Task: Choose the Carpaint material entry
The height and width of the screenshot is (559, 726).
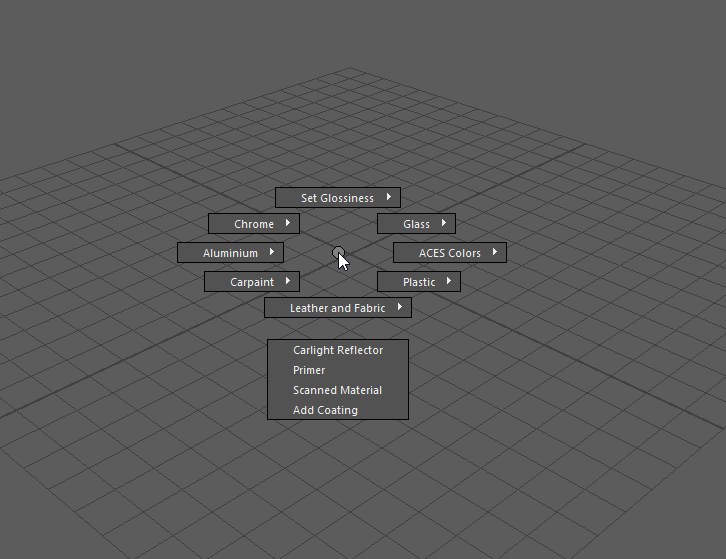Action: [x=252, y=282]
